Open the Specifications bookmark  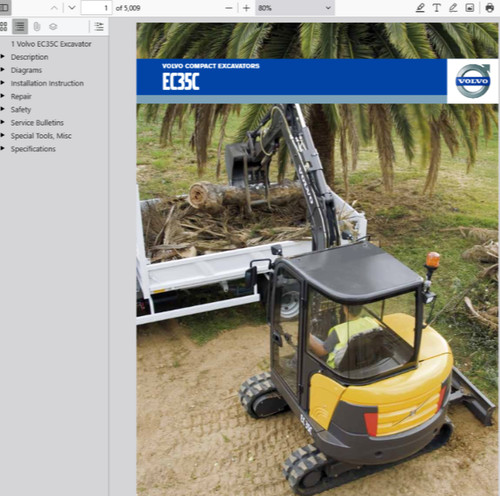tap(33, 149)
